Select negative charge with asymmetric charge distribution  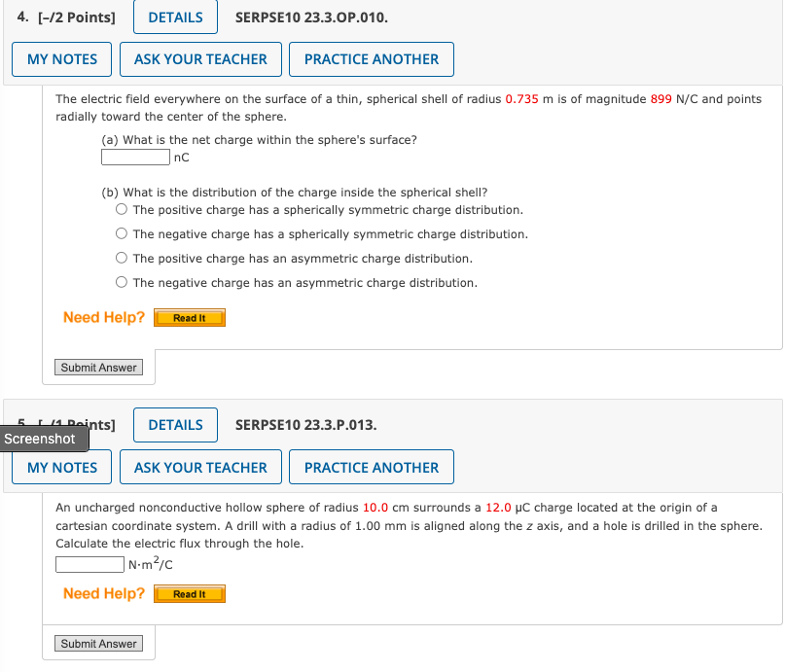pyautogui.click(x=122, y=281)
